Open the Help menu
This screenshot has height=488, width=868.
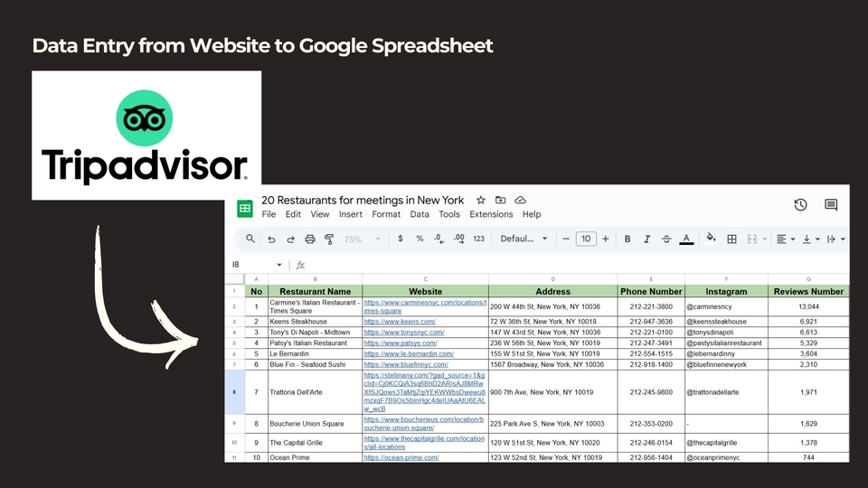[x=532, y=214]
